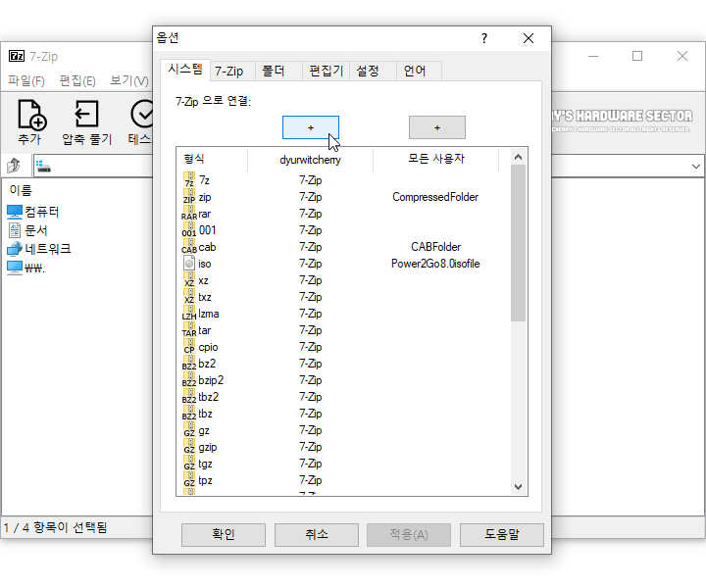Viewport: 706px width, 588px height.
Task: Open the 파일(F) menu
Action: point(26,81)
